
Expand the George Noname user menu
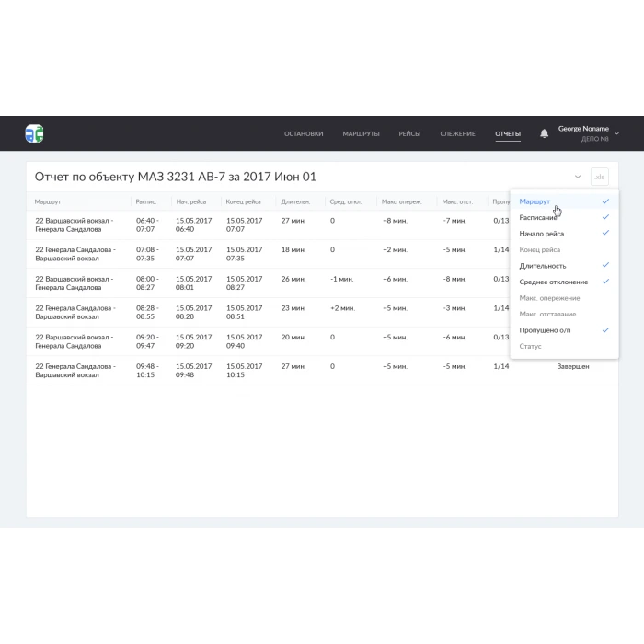(x=616, y=133)
